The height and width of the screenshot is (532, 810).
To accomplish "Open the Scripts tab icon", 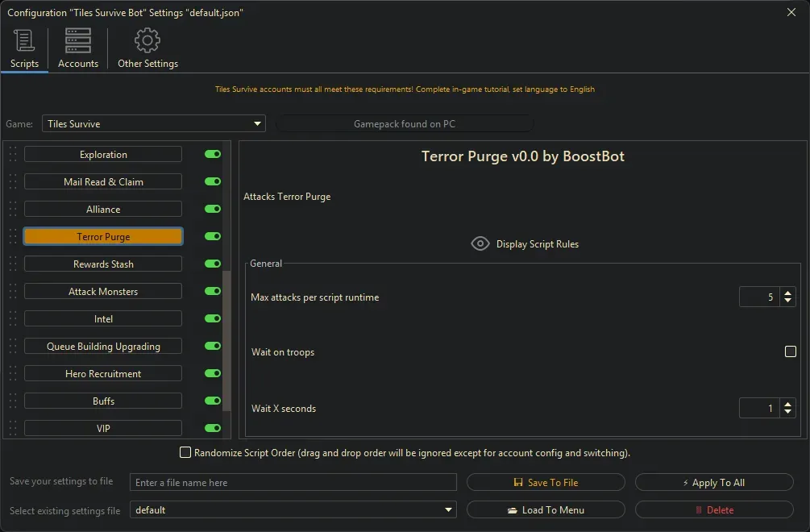I will pos(24,40).
